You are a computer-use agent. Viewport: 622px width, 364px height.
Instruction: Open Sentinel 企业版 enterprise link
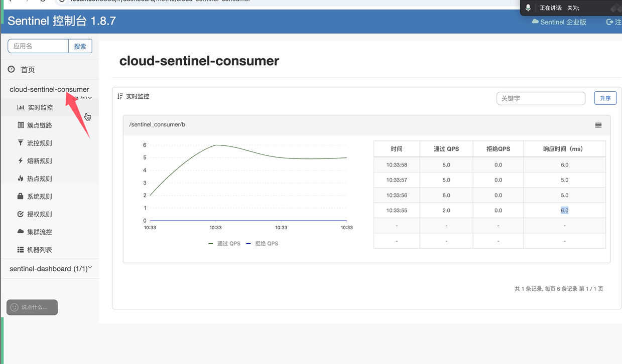coord(563,22)
